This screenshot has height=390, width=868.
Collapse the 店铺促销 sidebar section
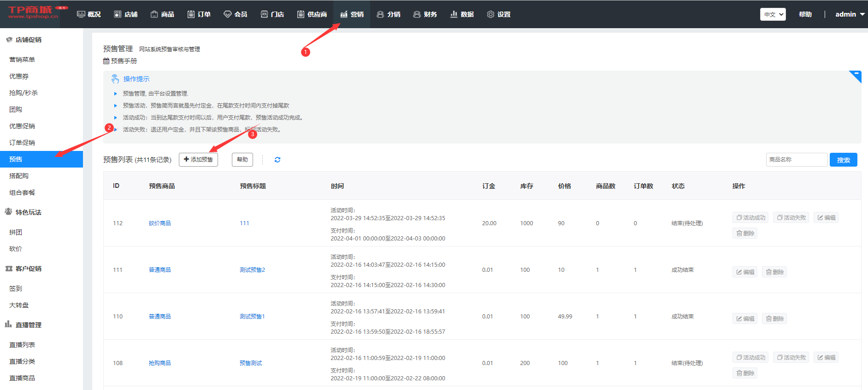click(x=28, y=40)
